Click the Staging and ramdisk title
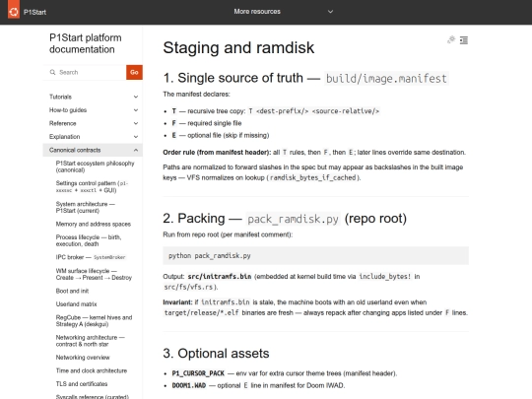Image resolution: width=532 pixels, height=399 pixels. tap(238, 47)
